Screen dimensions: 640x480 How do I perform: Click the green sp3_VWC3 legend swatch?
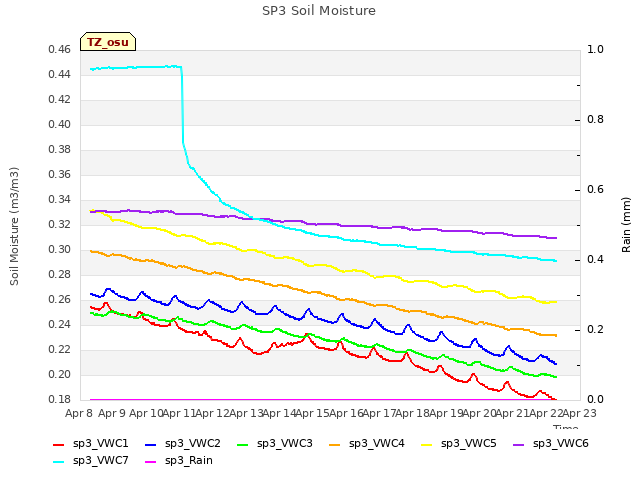pyautogui.click(x=243, y=445)
